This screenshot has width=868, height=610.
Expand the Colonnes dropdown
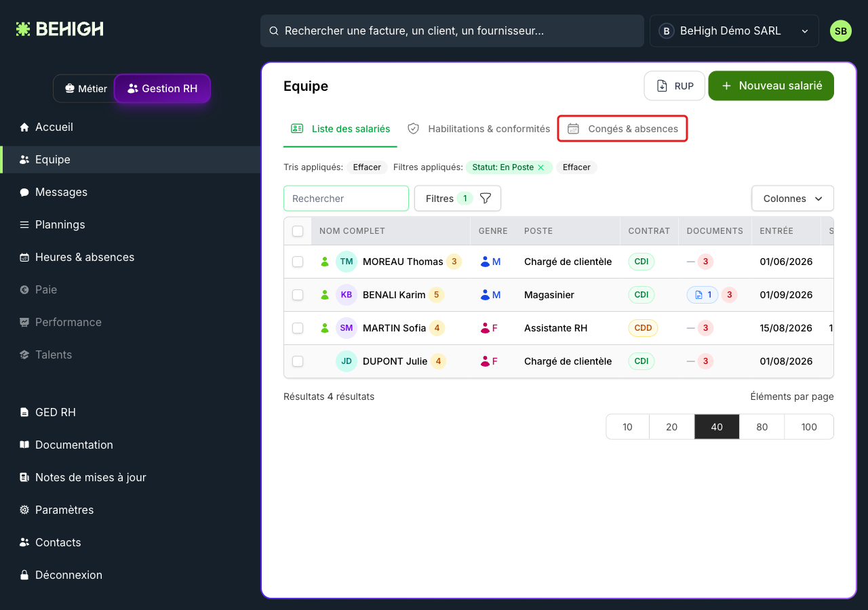click(793, 199)
